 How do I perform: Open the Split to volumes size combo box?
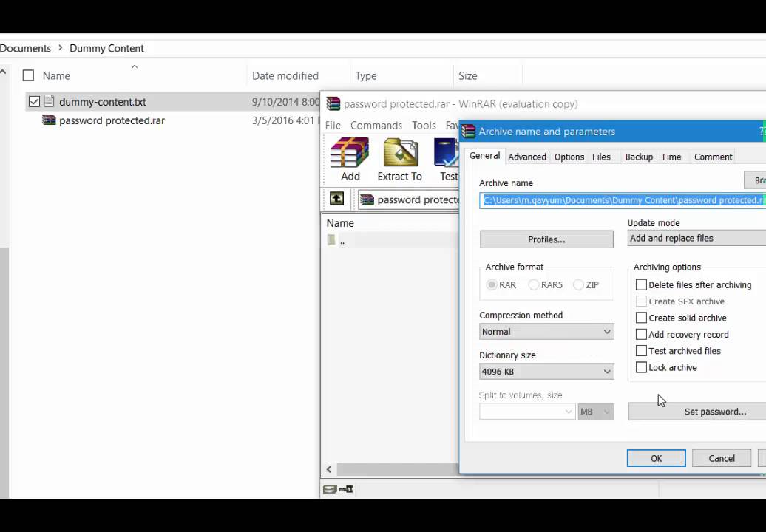point(527,412)
